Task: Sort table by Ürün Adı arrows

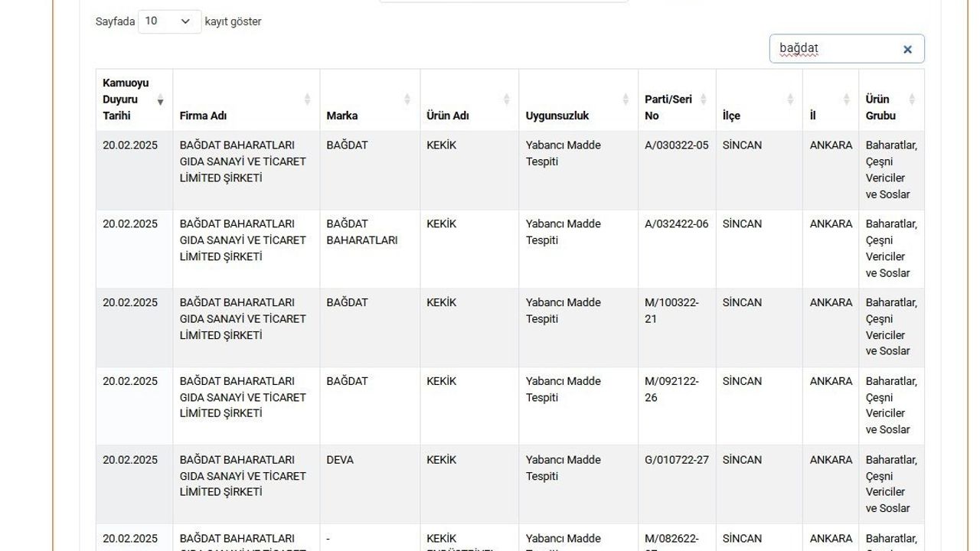Action: coord(506,99)
